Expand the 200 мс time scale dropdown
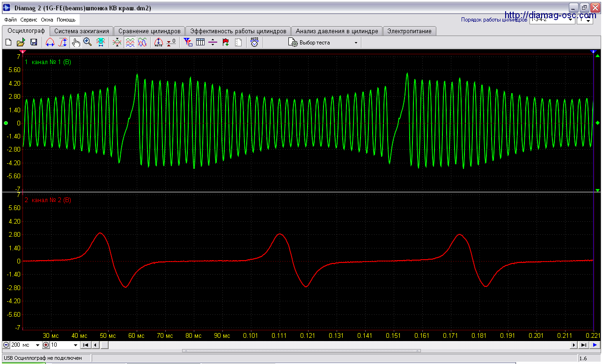603x364 pixels. point(38,345)
